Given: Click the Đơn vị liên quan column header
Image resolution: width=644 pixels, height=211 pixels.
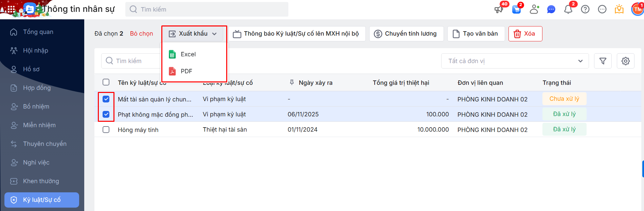Looking at the screenshot, I should pos(480,83).
